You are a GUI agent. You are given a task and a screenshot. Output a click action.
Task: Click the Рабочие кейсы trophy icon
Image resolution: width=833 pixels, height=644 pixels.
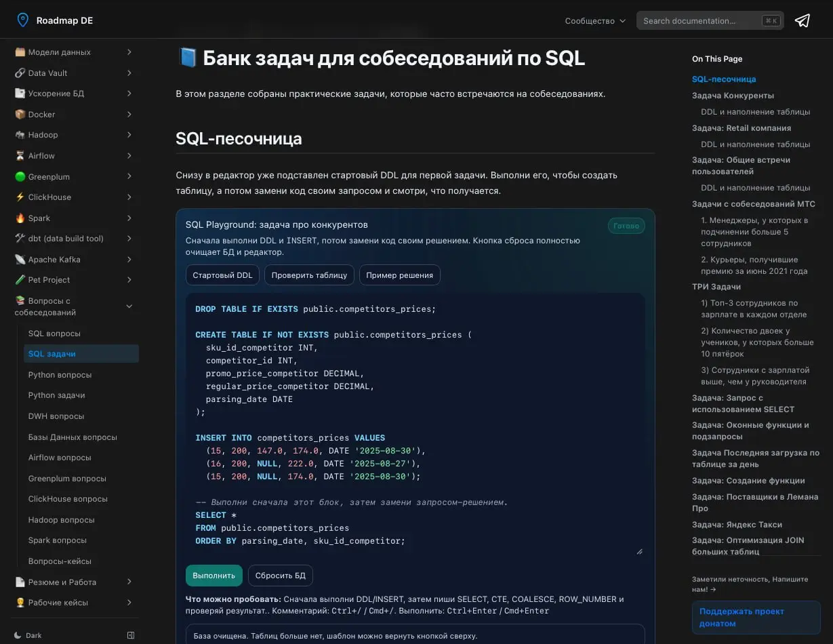(20, 603)
